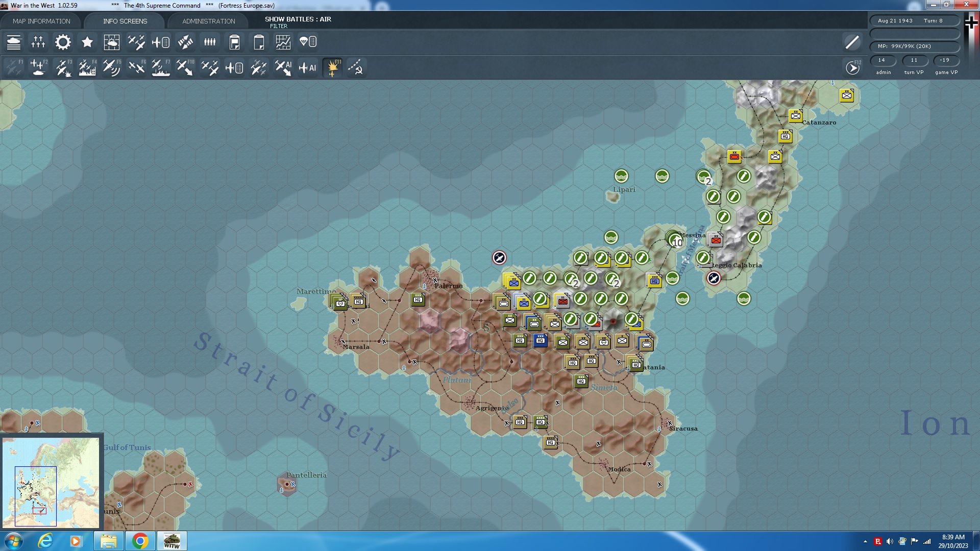
Task: Switch to the ADMINISTRATION tab
Action: [x=208, y=21]
